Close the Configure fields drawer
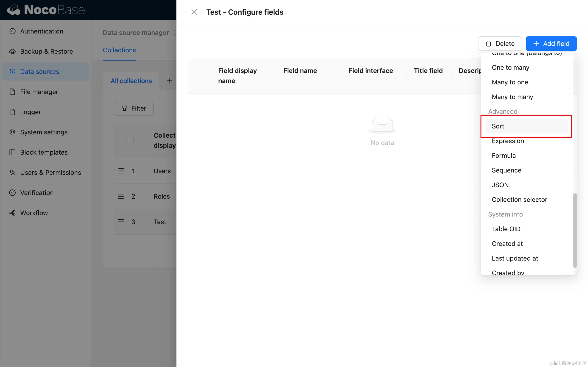 (194, 12)
